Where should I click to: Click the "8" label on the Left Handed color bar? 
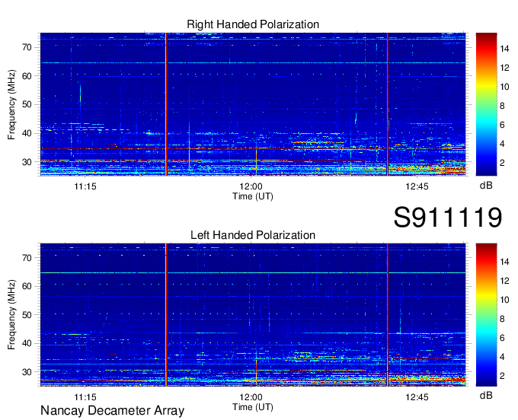coord(502,319)
